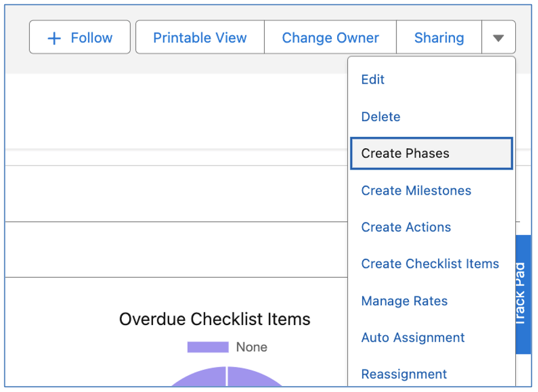Select Create Actions in the list

click(406, 227)
